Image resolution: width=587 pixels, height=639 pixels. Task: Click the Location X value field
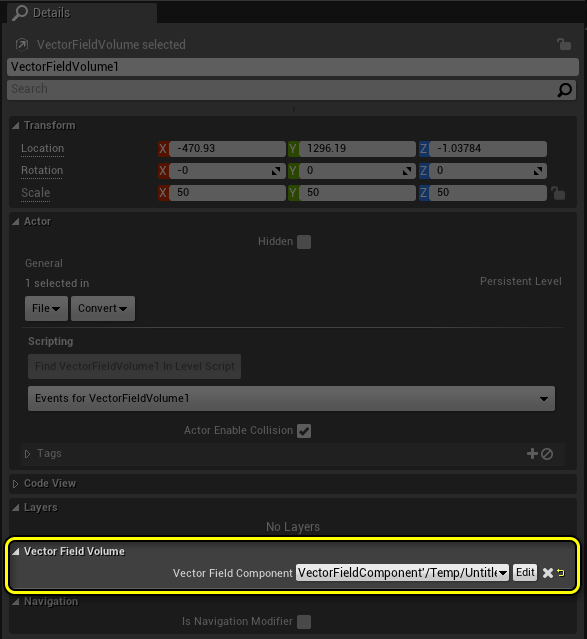click(227, 149)
